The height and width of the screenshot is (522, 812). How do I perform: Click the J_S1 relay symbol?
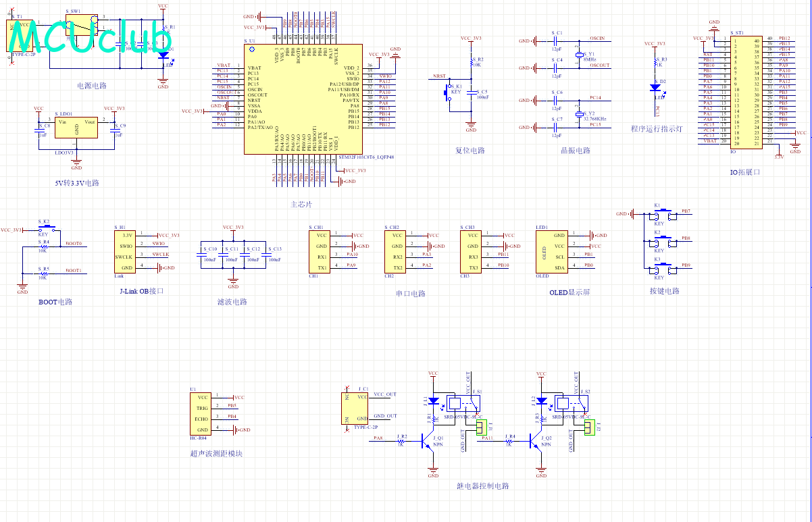[462, 404]
